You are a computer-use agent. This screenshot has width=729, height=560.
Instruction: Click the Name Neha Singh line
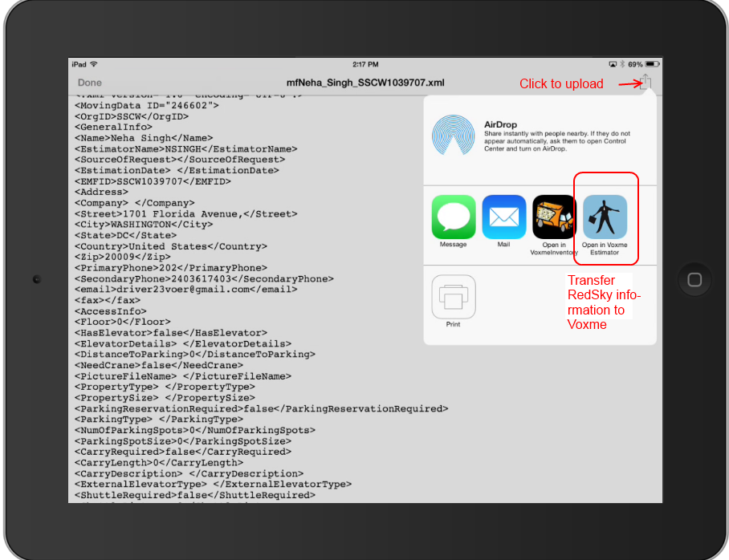click(x=144, y=138)
